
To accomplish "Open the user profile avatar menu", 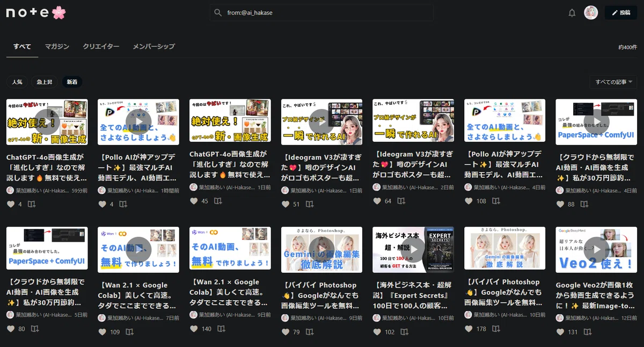I will pos(591,12).
